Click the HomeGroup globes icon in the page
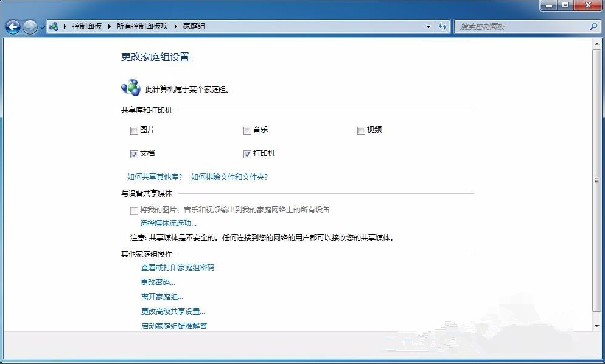The width and height of the screenshot is (605, 364). point(130,87)
